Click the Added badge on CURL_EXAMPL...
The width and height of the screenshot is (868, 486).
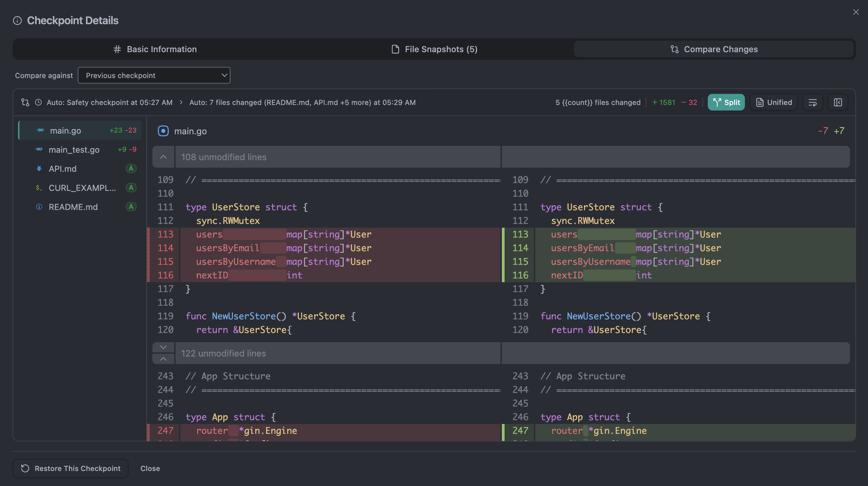tap(131, 187)
